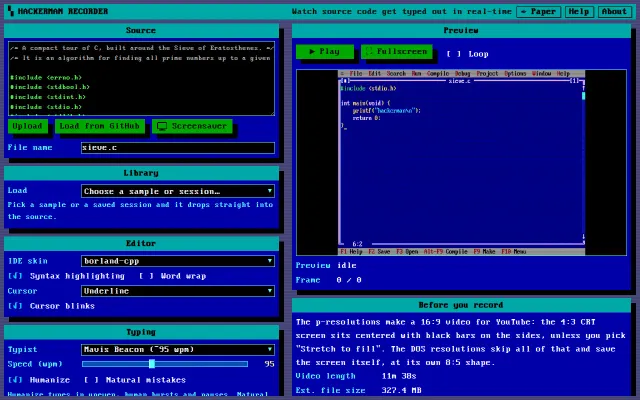Viewport: 640px width, 400px height.
Task: Click the 'Typing' panel header
Action: click(141, 332)
